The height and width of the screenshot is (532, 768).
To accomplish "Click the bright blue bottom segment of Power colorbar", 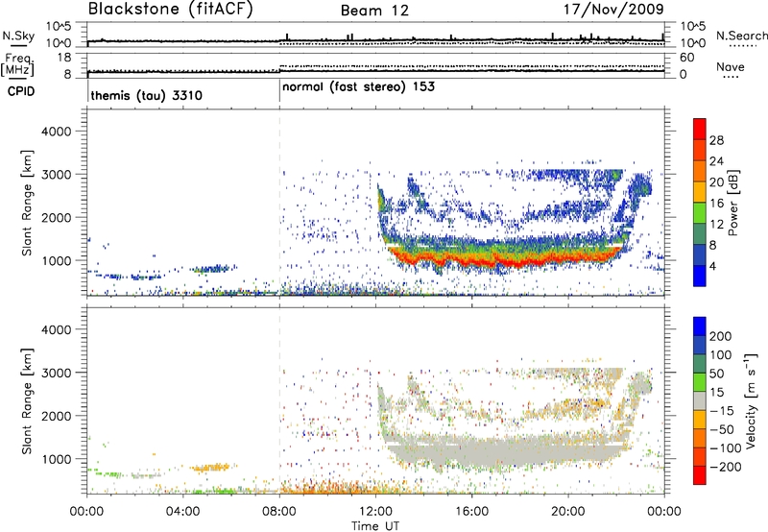I will (700, 276).
